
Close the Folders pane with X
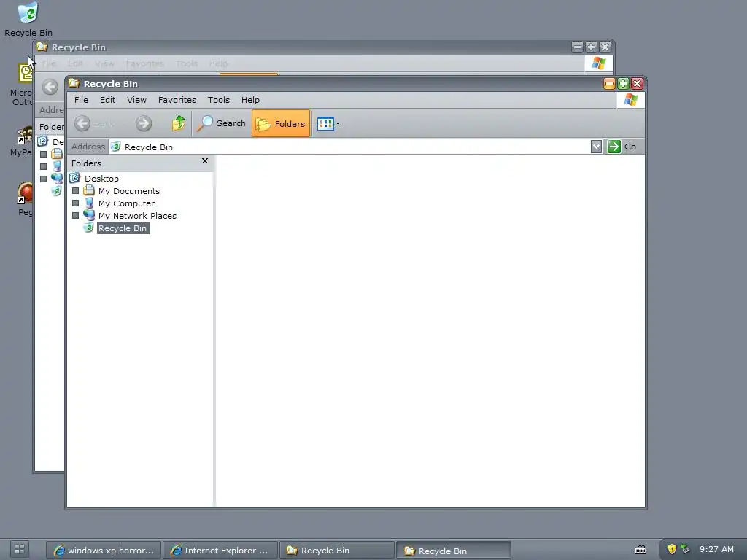coord(205,161)
